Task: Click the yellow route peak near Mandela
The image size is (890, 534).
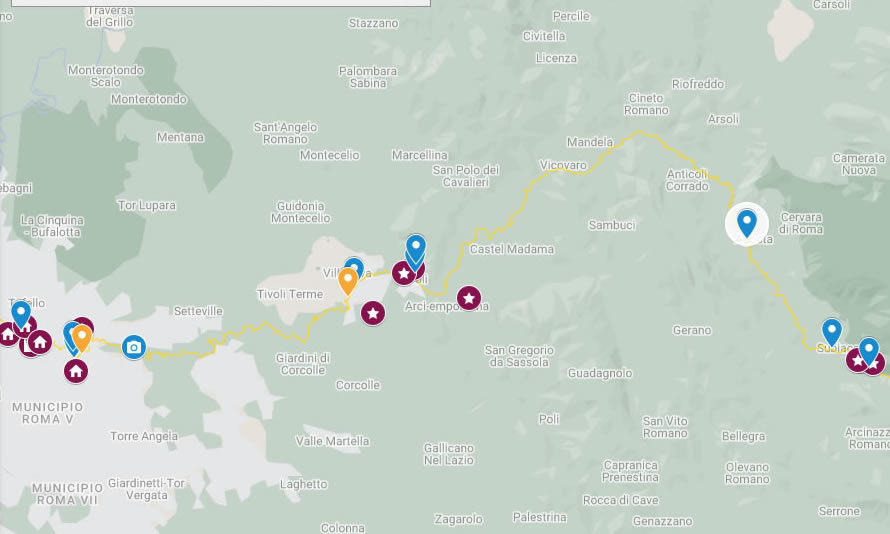Action: coord(639,132)
